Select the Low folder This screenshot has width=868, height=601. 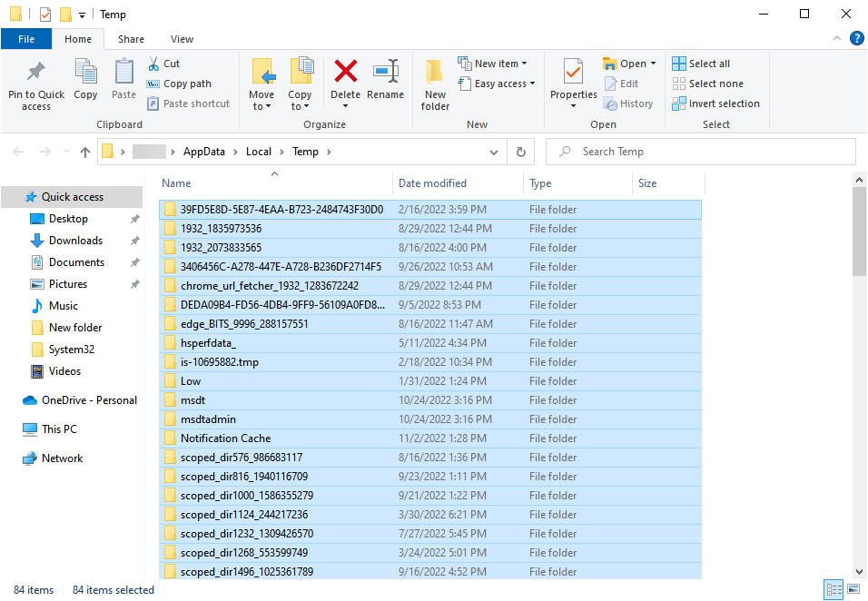point(430,381)
